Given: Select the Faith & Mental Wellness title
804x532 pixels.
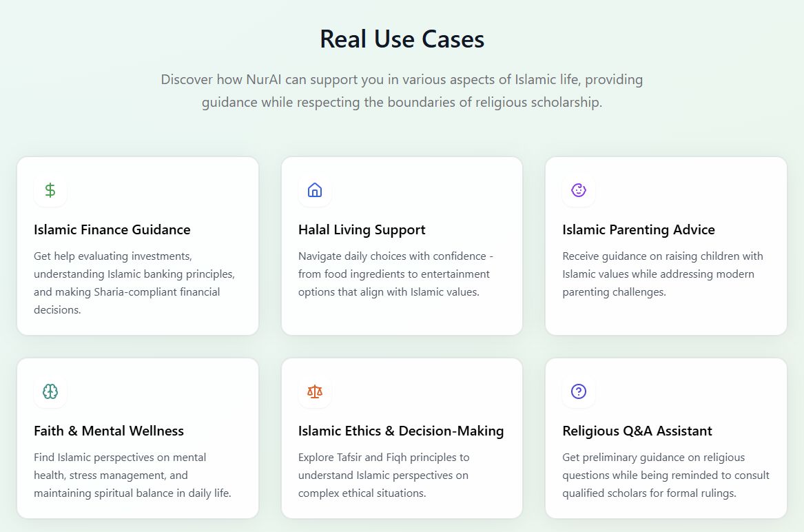Looking at the screenshot, I should coord(109,431).
